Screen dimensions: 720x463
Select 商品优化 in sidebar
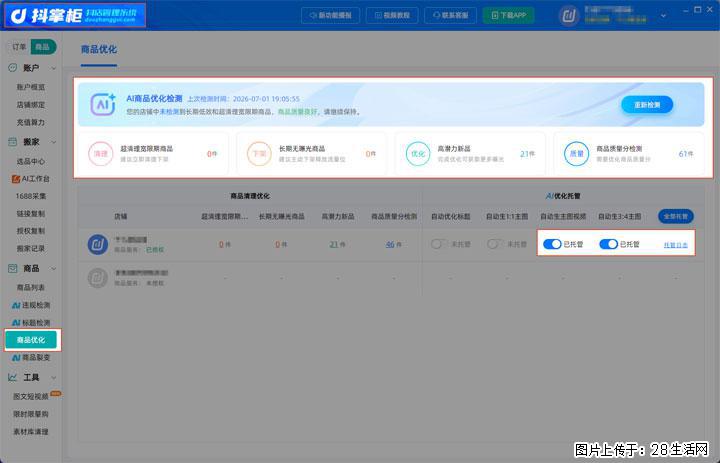[x=31, y=340]
